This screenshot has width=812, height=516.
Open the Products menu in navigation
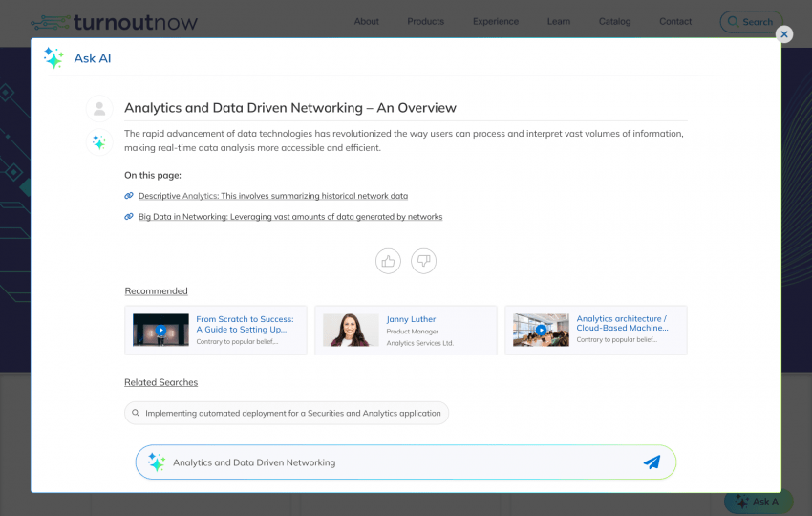425,21
